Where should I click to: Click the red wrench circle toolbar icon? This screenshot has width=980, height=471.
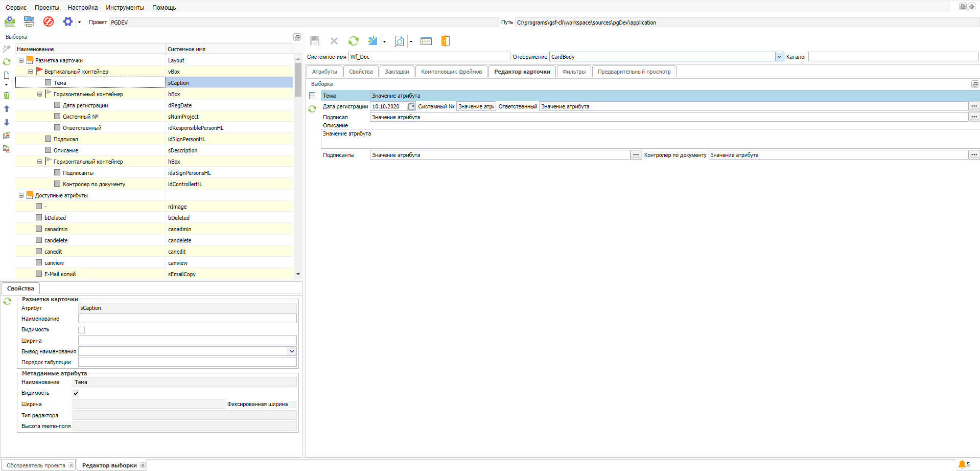pos(49,21)
